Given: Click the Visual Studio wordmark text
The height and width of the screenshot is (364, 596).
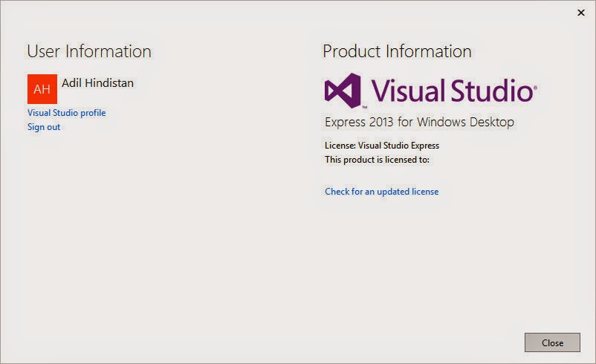Looking at the screenshot, I should [453, 91].
